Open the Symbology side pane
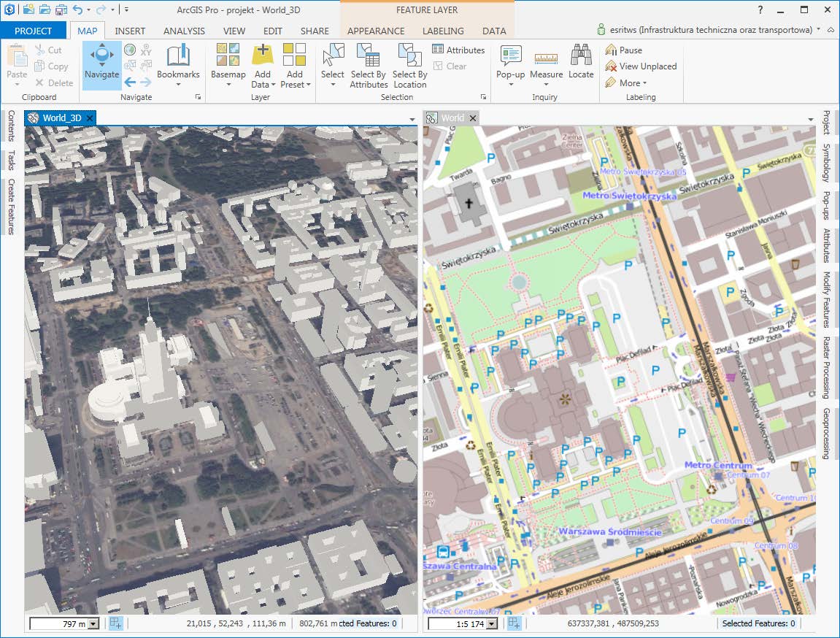The image size is (840, 638). (x=827, y=163)
